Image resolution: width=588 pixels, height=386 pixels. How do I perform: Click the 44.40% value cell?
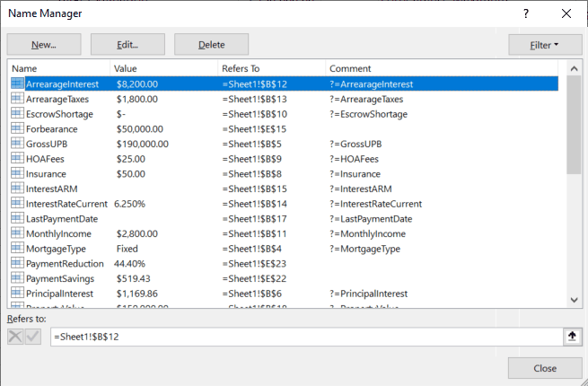129,264
